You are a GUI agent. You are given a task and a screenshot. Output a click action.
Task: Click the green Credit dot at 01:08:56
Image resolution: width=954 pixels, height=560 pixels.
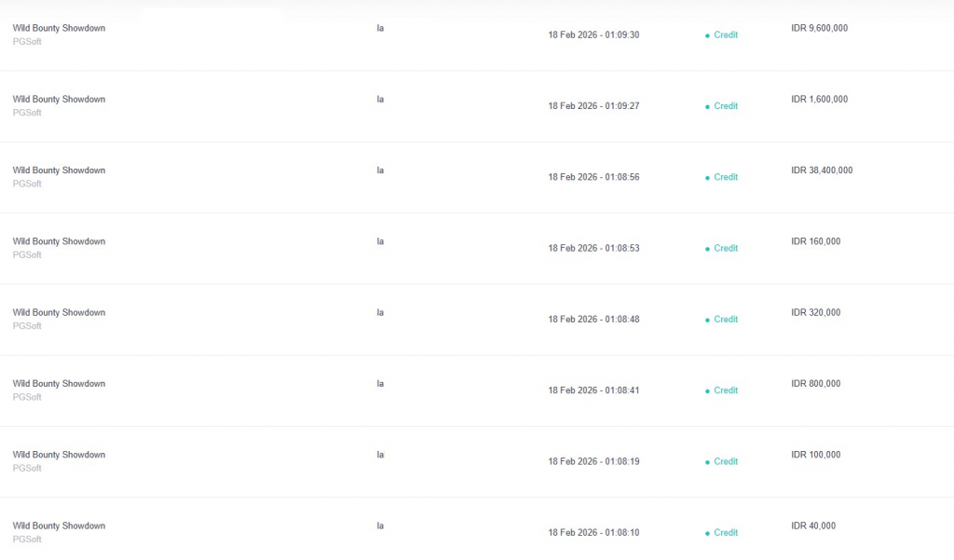point(707,178)
